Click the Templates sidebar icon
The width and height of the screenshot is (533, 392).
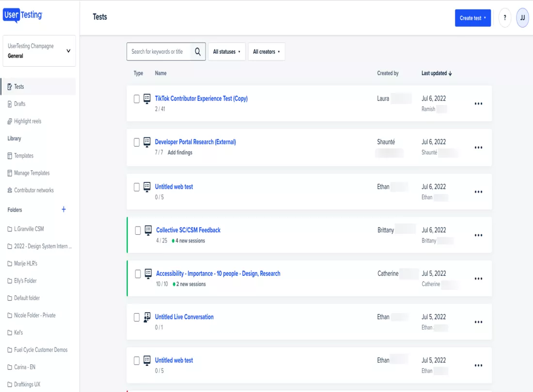pos(10,156)
